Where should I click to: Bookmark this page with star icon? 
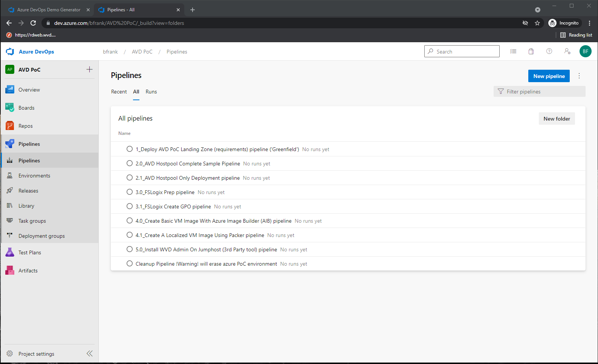pos(537,23)
